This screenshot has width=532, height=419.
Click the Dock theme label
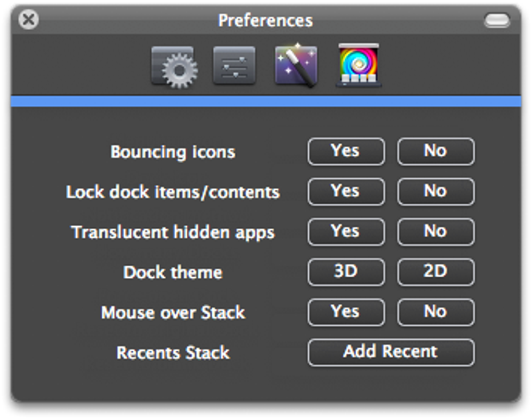pos(173,273)
